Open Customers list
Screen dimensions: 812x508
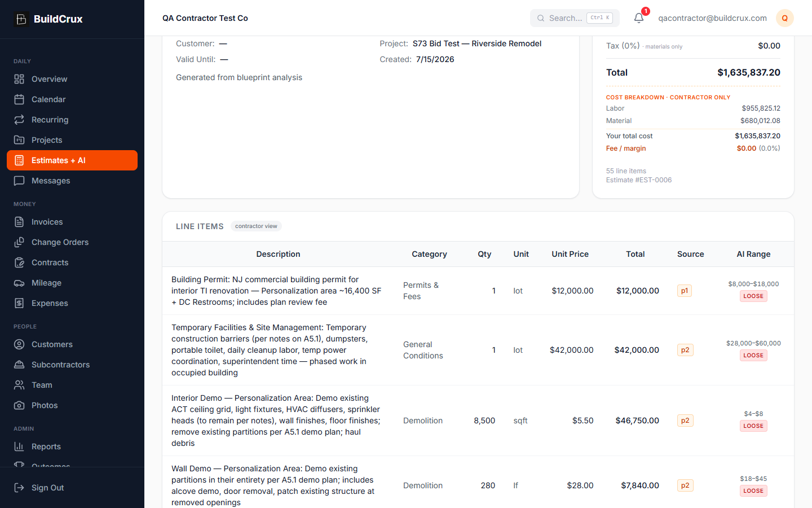click(72, 344)
